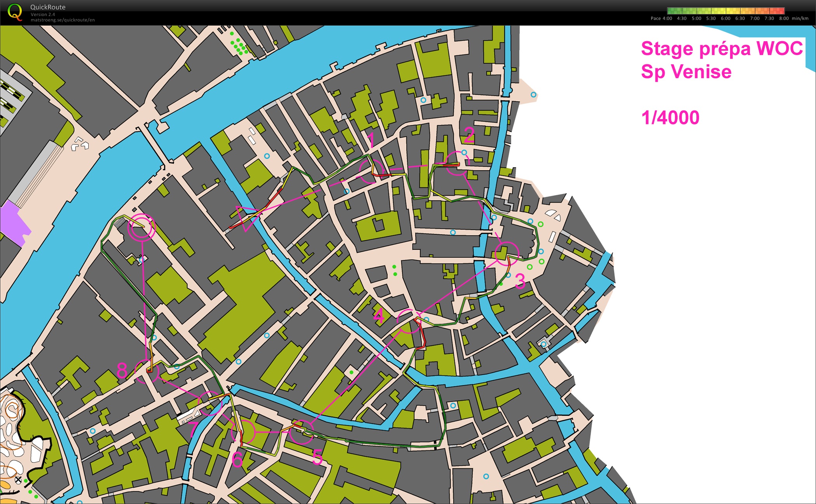
Task: Click the control circle at control 7
Action: [210, 403]
